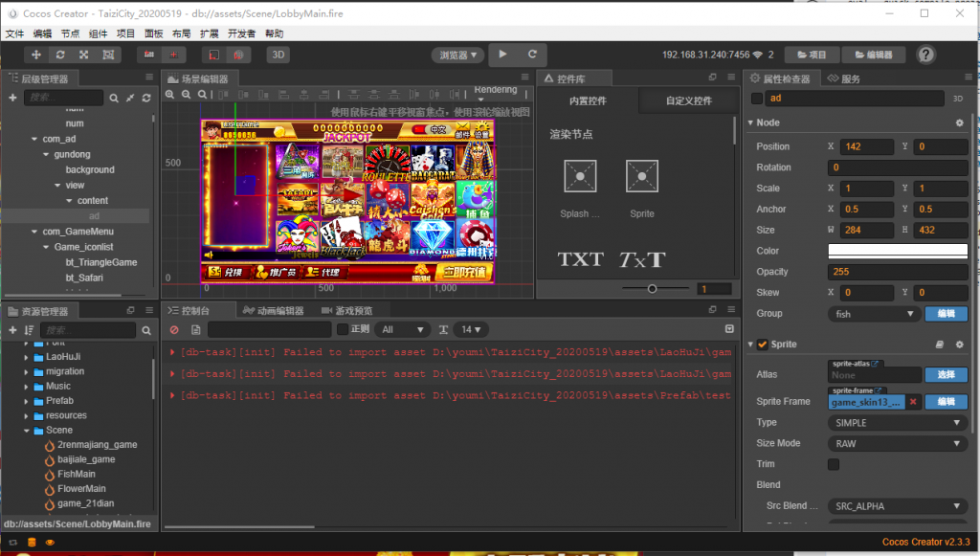
Task: Select bt_TriangleGame node in hierarchy
Action: [x=101, y=262]
